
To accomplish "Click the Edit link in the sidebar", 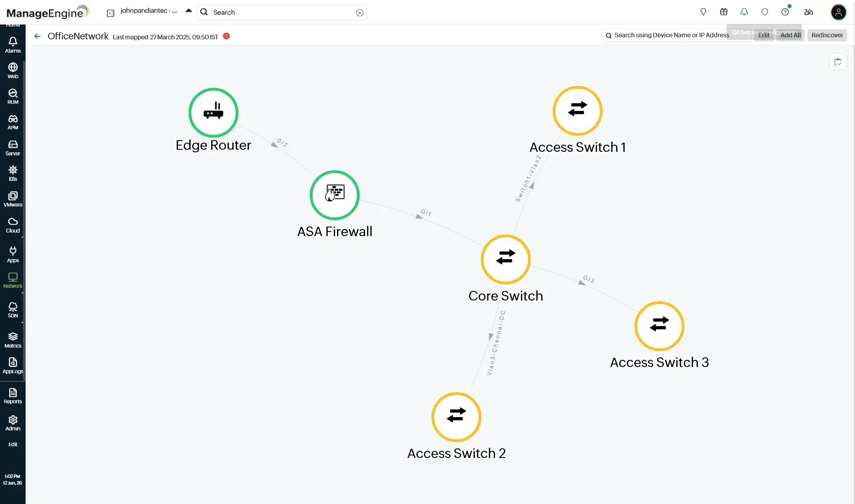I will click(x=13, y=444).
